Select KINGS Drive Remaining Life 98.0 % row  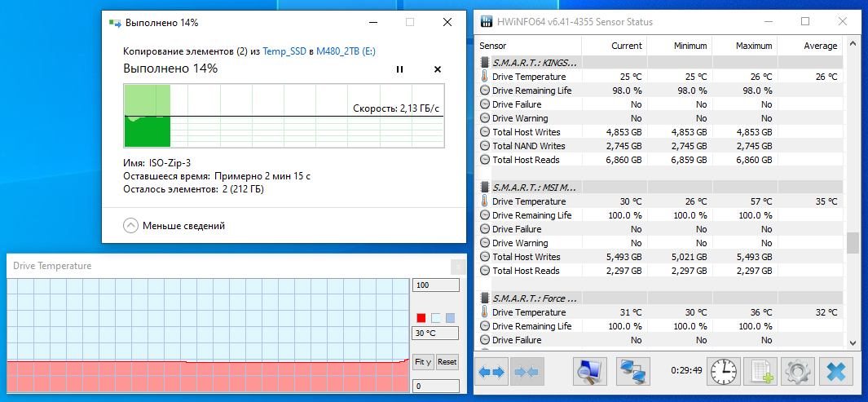point(659,91)
